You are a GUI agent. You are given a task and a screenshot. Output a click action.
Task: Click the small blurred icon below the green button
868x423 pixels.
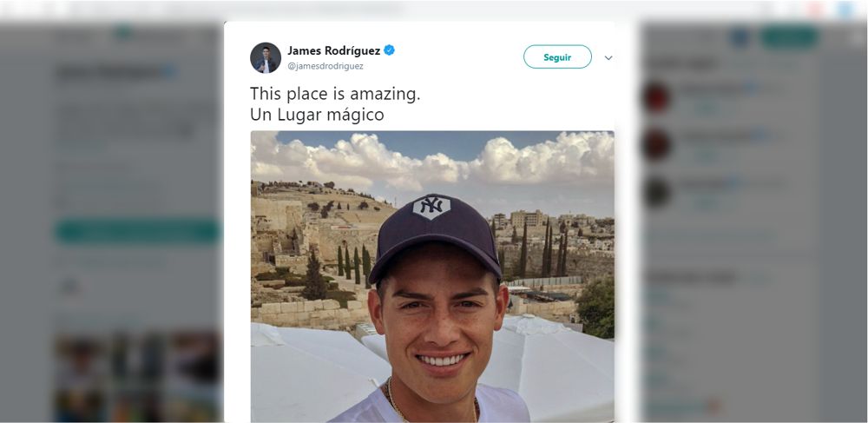[70, 287]
